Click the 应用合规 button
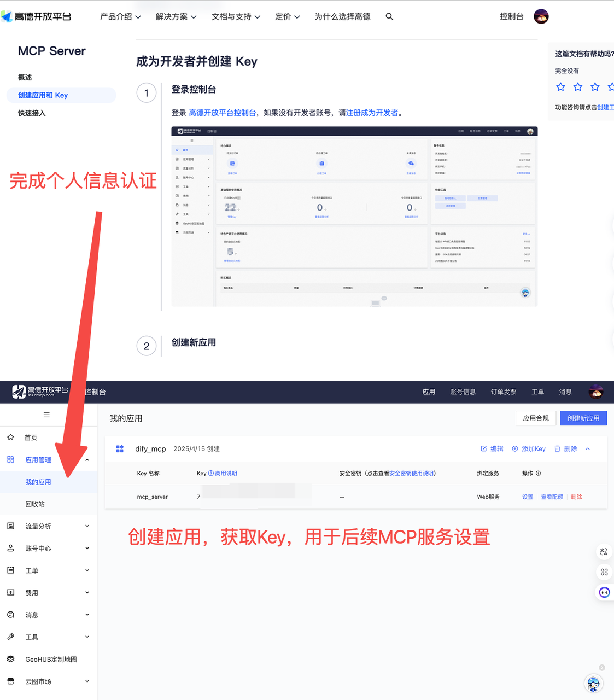The image size is (614, 700). tap(536, 418)
